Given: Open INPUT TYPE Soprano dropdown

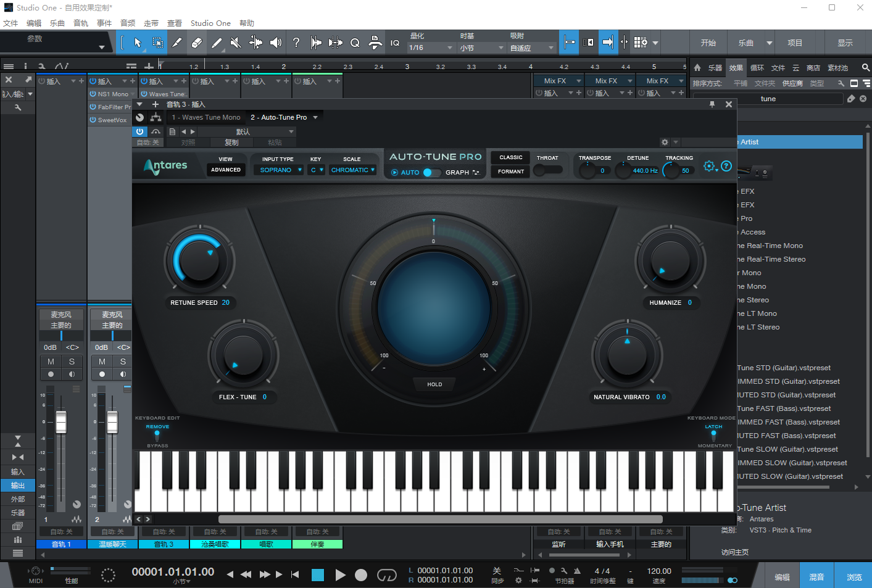Looking at the screenshot, I should point(279,170).
